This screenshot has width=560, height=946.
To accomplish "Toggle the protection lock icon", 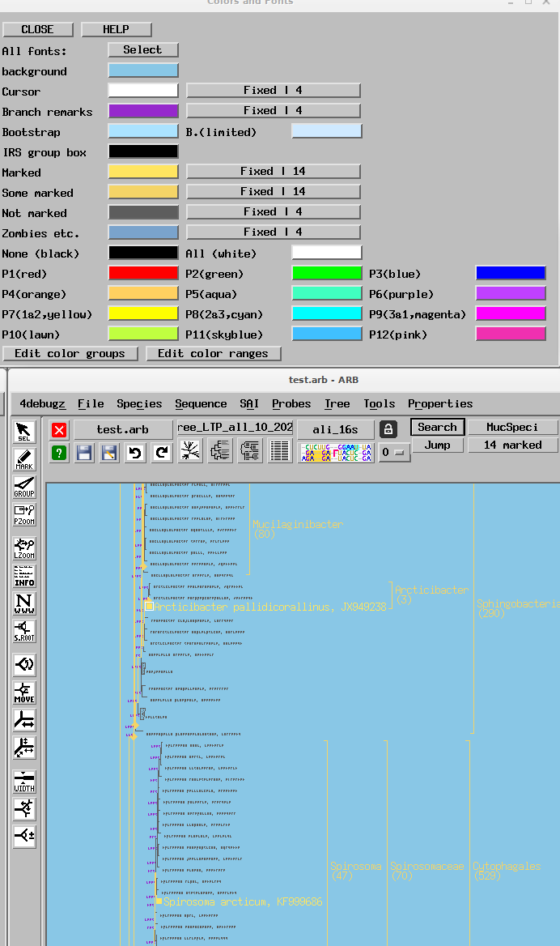I will [388, 429].
